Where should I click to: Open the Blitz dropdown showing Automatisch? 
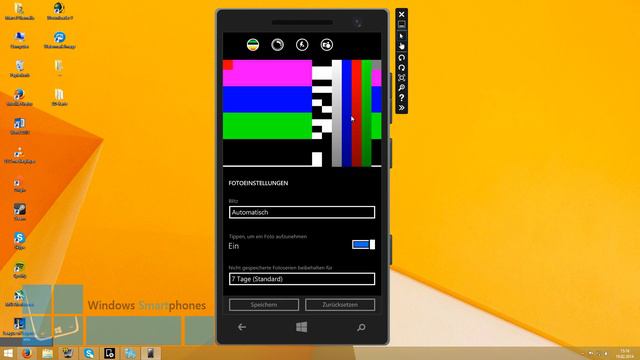coord(302,212)
